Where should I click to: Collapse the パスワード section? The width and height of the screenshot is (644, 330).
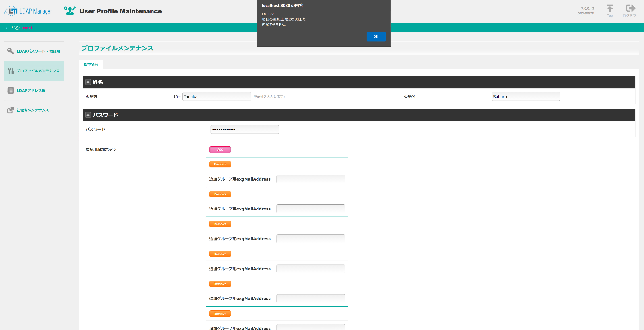pyautogui.click(x=88, y=115)
